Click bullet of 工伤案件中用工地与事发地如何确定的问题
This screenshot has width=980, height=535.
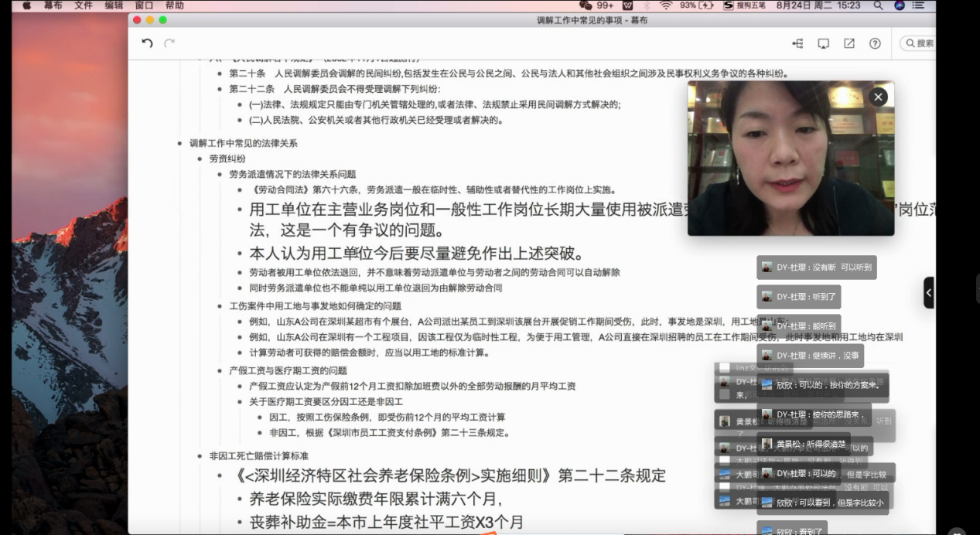220,306
